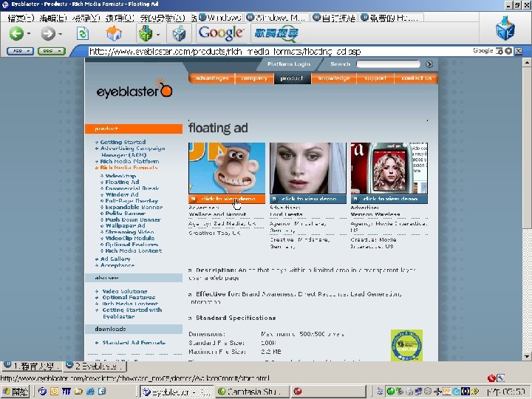The image size is (532, 399).
Task: Click the blue Add tab dropdown button
Action: (x=20, y=51)
